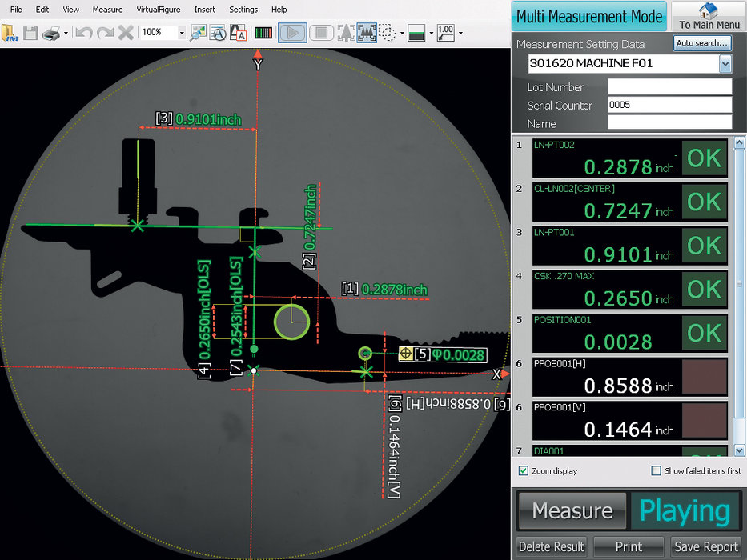This screenshot has width=747, height=560.
Task: Select the Redo arrow icon
Action: (102, 34)
